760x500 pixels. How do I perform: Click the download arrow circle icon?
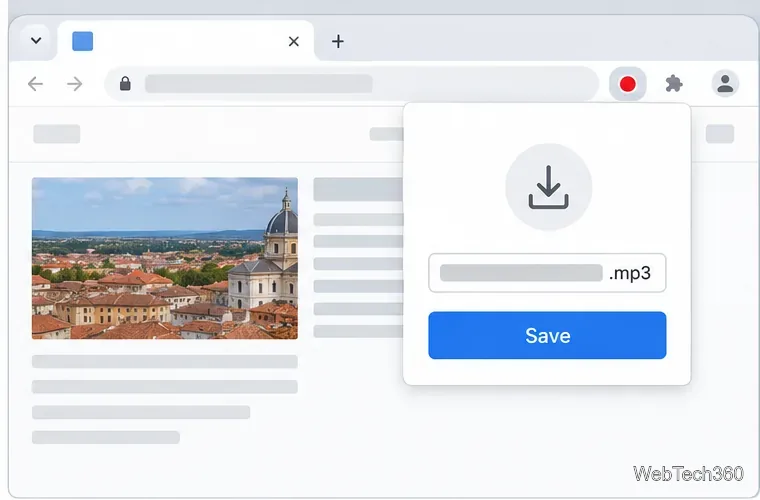click(548, 187)
